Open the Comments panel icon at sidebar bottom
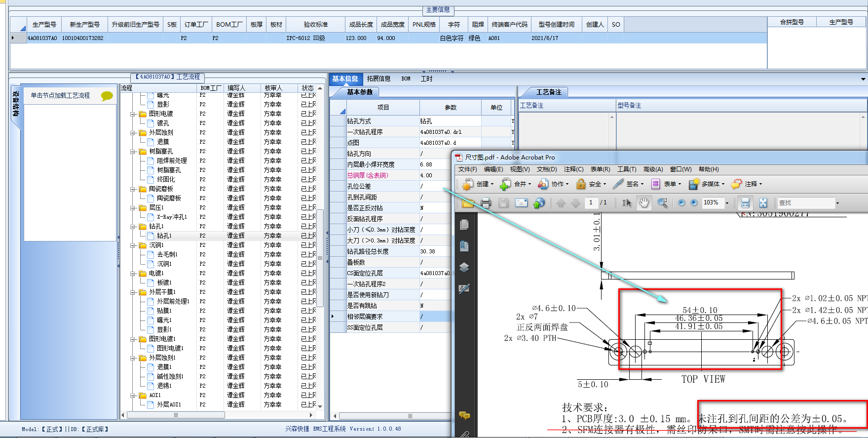 click(464, 416)
